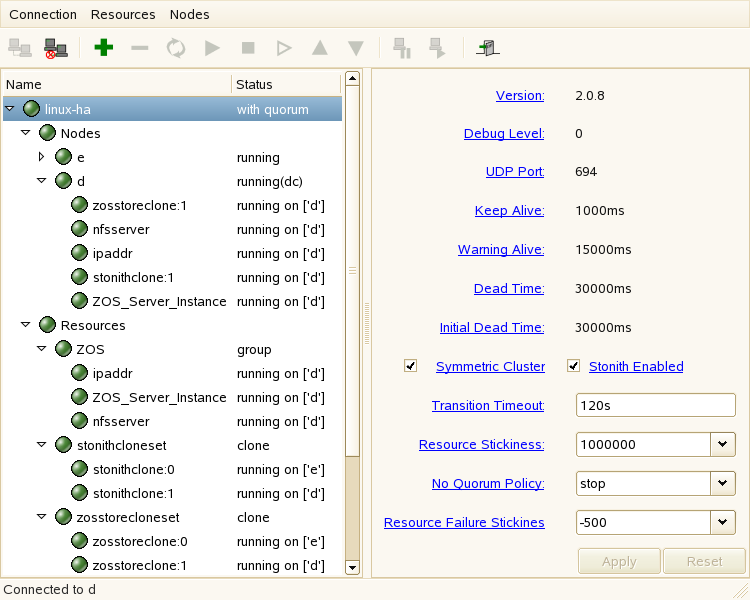The image size is (750, 600).
Task: Click the disconnect icon with red mark
Action: 56,47
